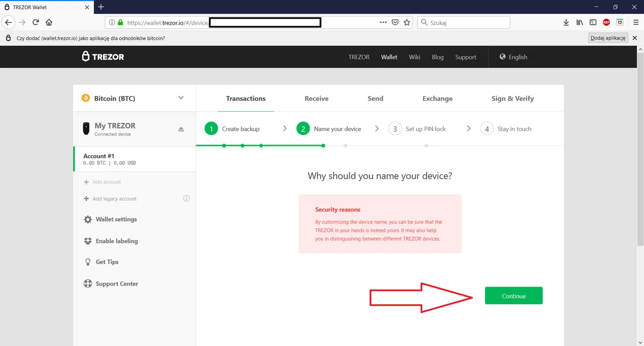The height and width of the screenshot is (346, 644).
Task: Click the heading Why should you name your device?
Action: point(380,176)
